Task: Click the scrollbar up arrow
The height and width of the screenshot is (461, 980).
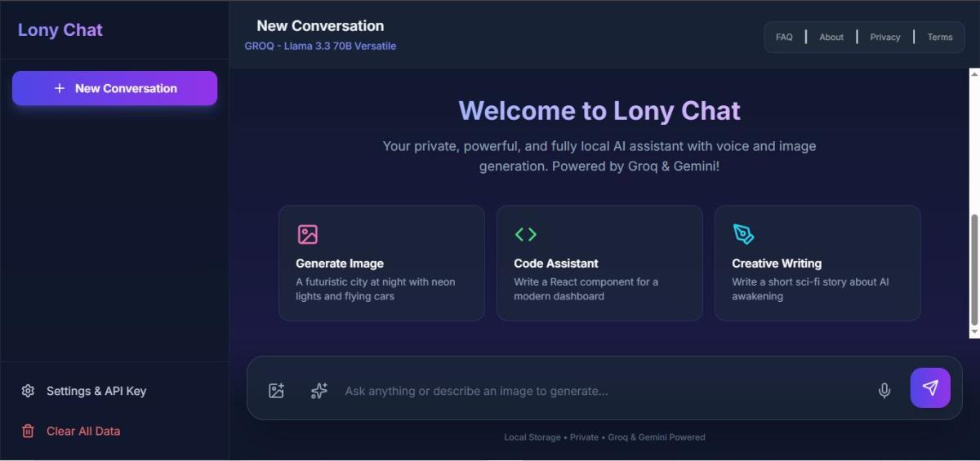Action: point(974,74)
